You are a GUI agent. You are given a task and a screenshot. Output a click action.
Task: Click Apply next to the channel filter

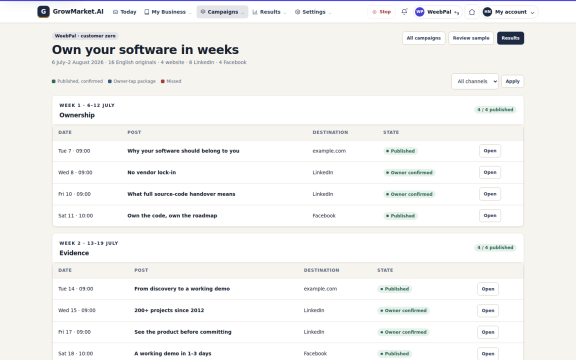click(x=512, y=81)
